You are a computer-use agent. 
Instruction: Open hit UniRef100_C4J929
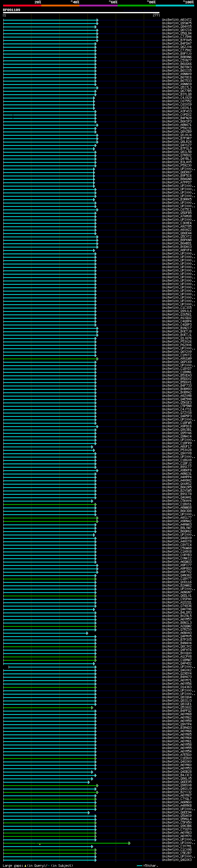pyautogui.click(x=177, y=98)
